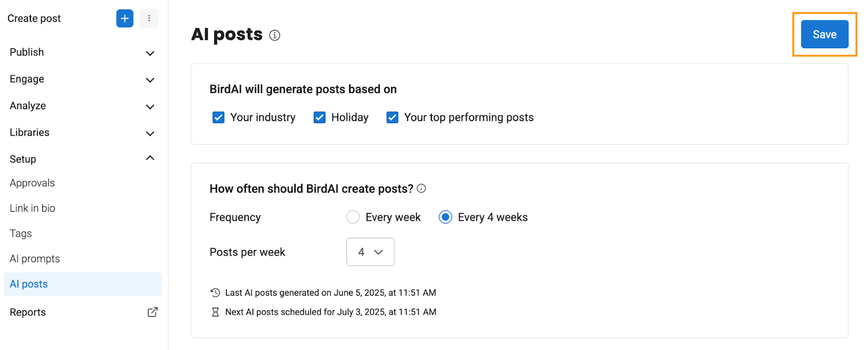The image size is (868, 350).
Task: Click the Save button
Action: coord(825,34)
